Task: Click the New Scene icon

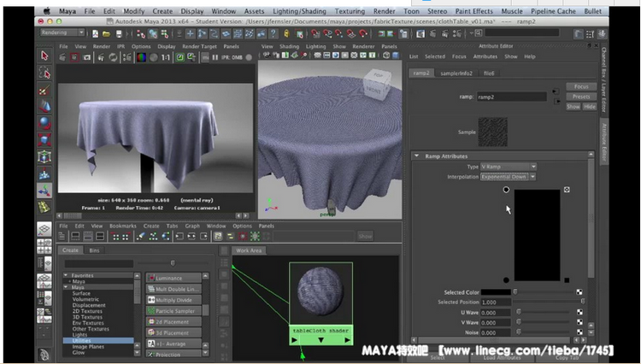Action: [95, 33]
